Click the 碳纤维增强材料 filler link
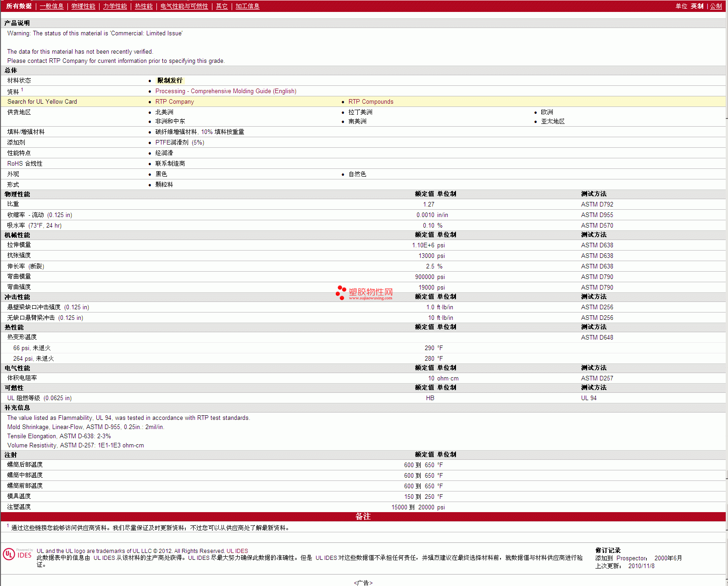The height and width of the screenshot is (586, 728). (x=176, y=132)
